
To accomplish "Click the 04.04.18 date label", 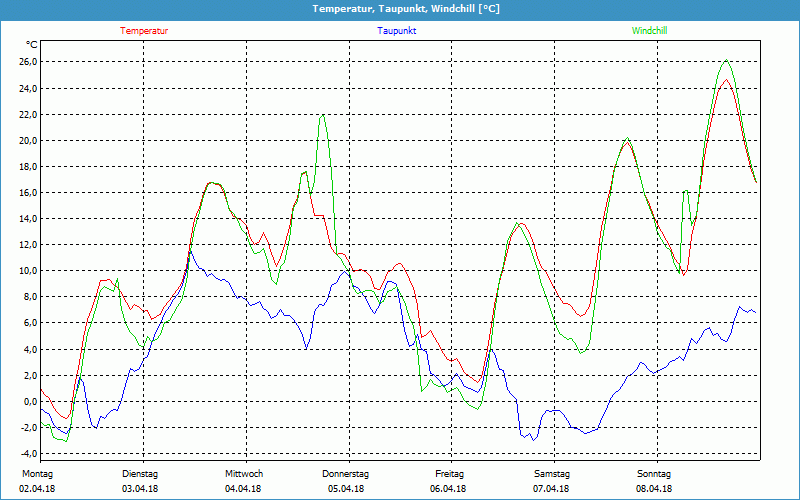I will pos(243,489).
